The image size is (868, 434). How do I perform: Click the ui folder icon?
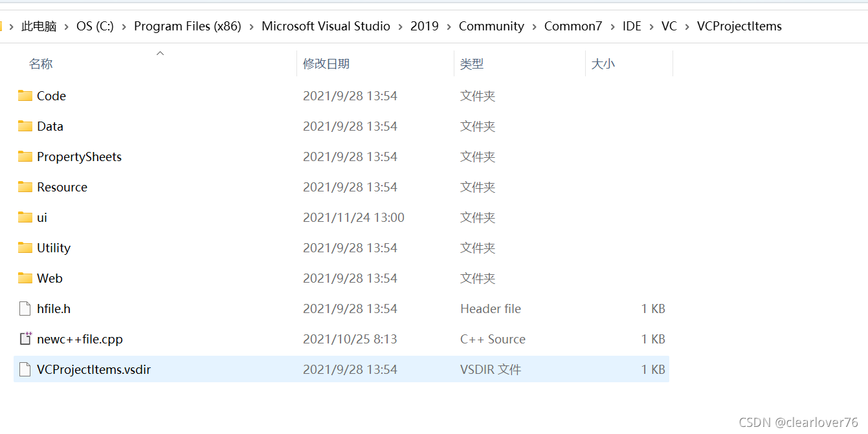[25, 217]
